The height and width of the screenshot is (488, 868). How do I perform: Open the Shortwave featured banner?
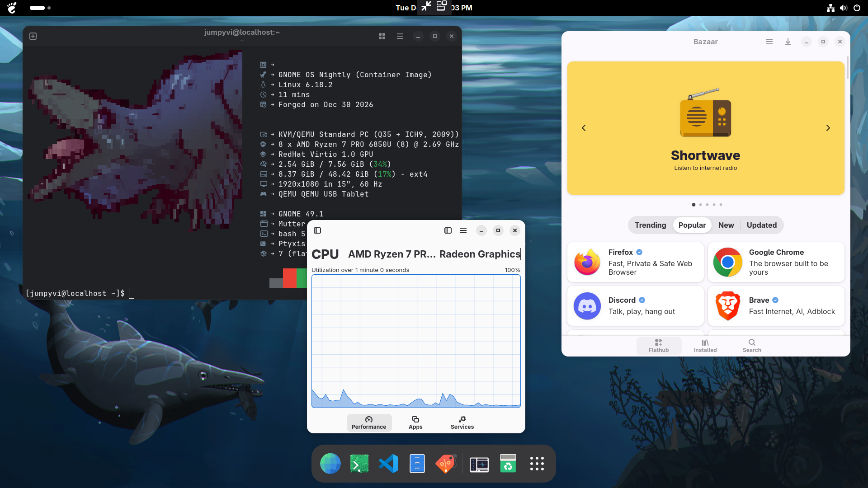[705, 128]
